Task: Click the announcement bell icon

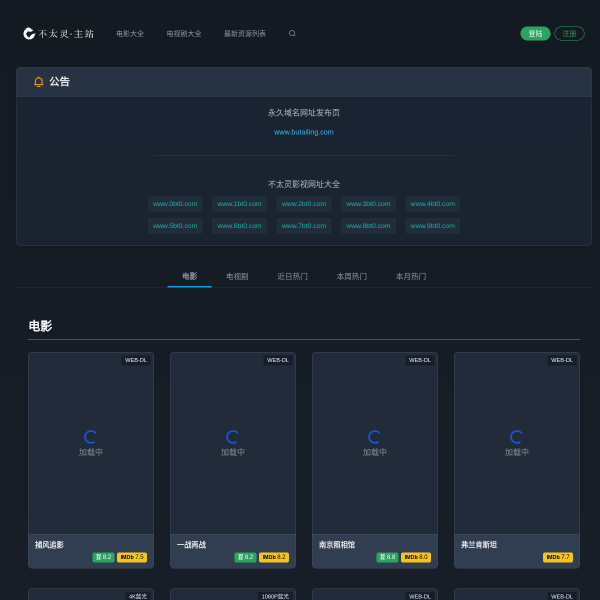Action: (39, 82)
